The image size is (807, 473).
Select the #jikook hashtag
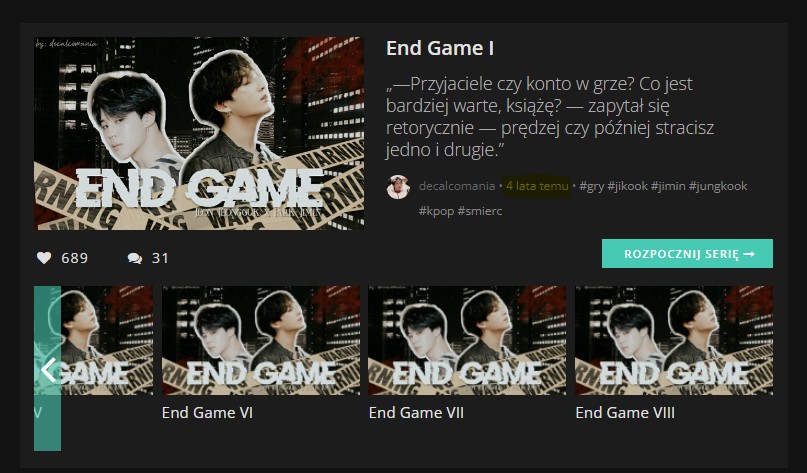(x=627, y=186)
